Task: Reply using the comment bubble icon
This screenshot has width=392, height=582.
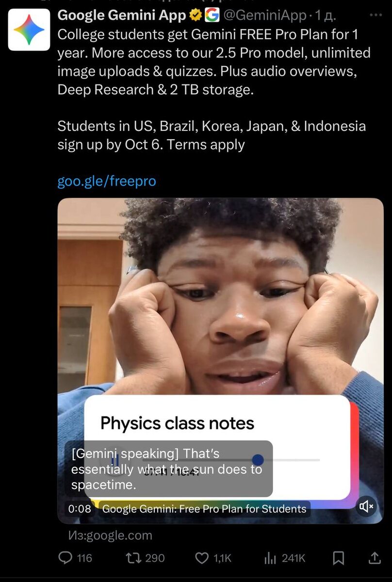Action: pyautogui.click(x=65, y=558)
